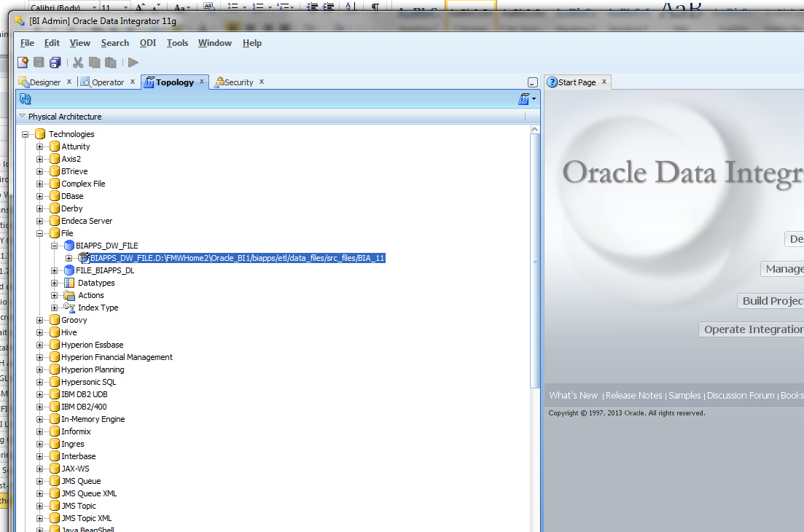Select the selected BIAPPS_DW_FILE.D physical schema row

point(238,258)
